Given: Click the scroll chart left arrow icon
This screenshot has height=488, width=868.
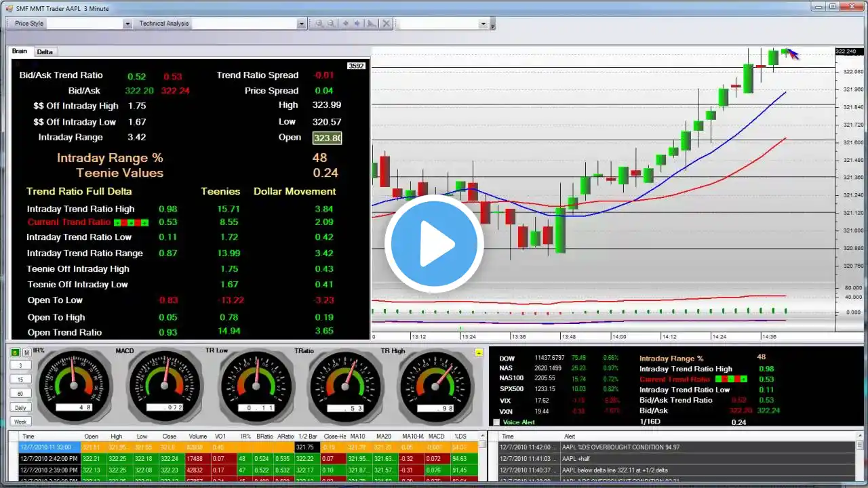Looking at the screenshot, I should (345, 24).
